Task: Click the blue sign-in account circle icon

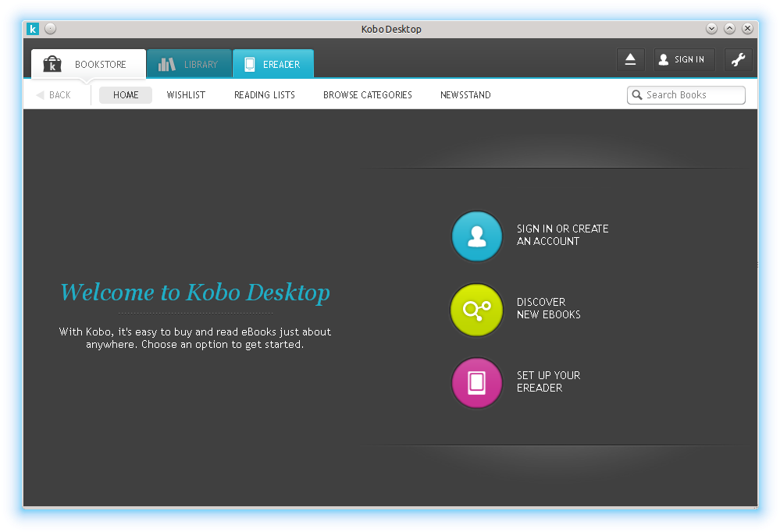Action: pos(476,236)
